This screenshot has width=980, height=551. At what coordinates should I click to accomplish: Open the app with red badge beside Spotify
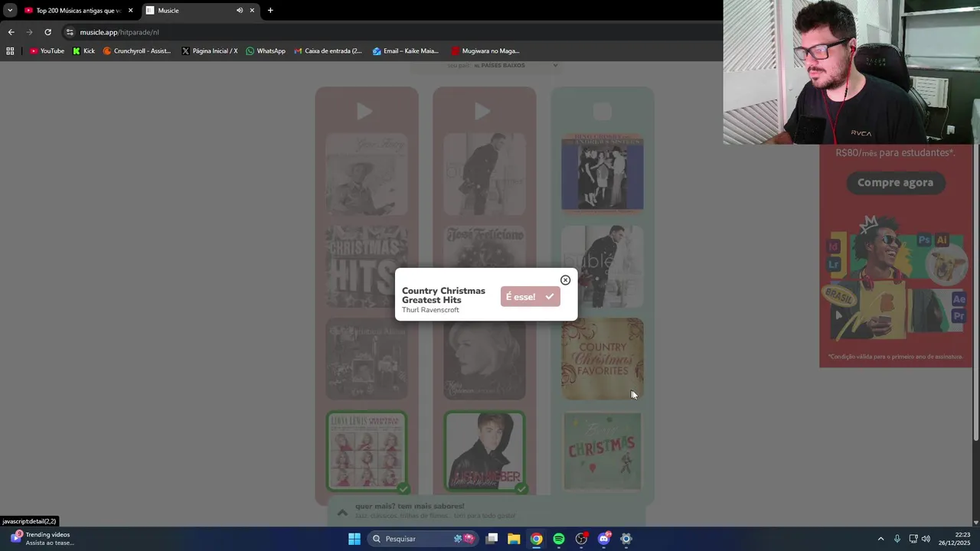point(581,539)
